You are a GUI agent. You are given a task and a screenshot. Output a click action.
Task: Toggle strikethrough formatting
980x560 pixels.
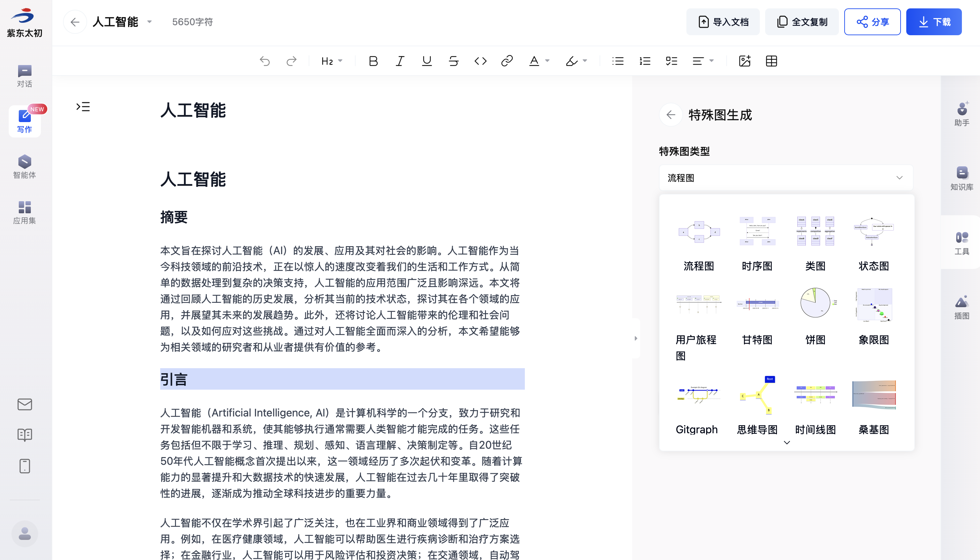pos(453,61)
